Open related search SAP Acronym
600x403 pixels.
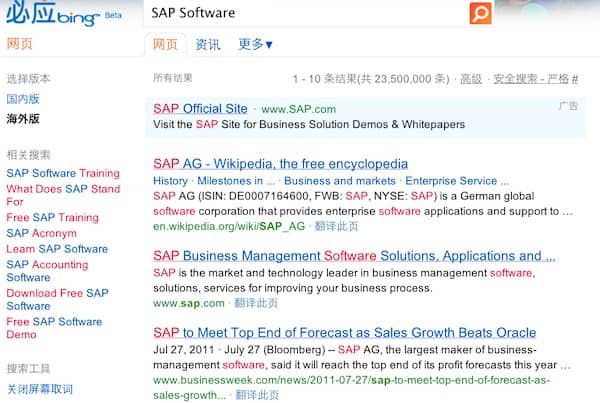point(41,233)
